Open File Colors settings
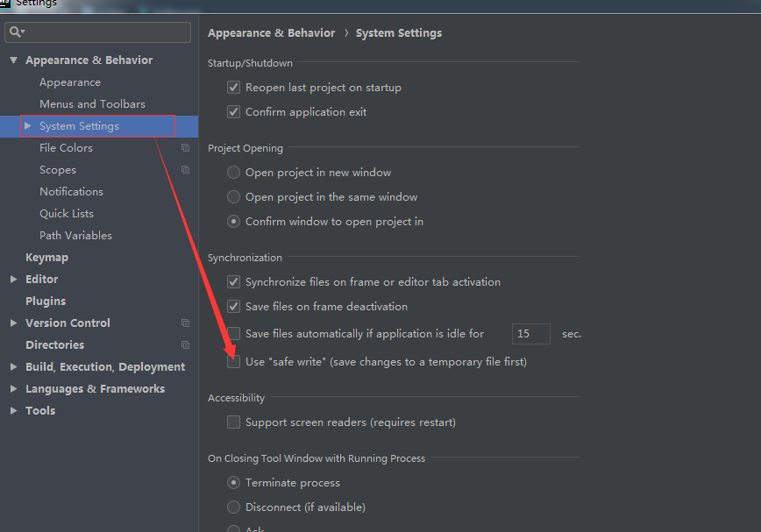Viewport: 761px width, 532px height. [x=66, y=148]
